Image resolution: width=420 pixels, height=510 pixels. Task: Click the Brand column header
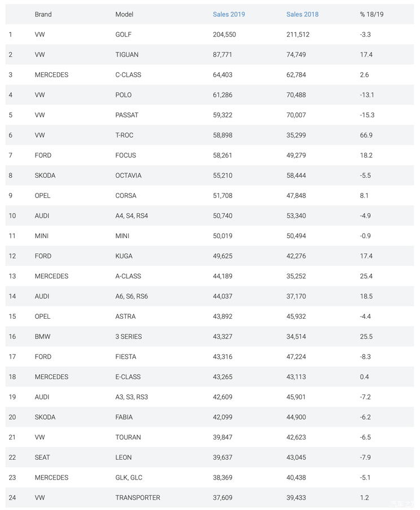click(x=43, y=14)
